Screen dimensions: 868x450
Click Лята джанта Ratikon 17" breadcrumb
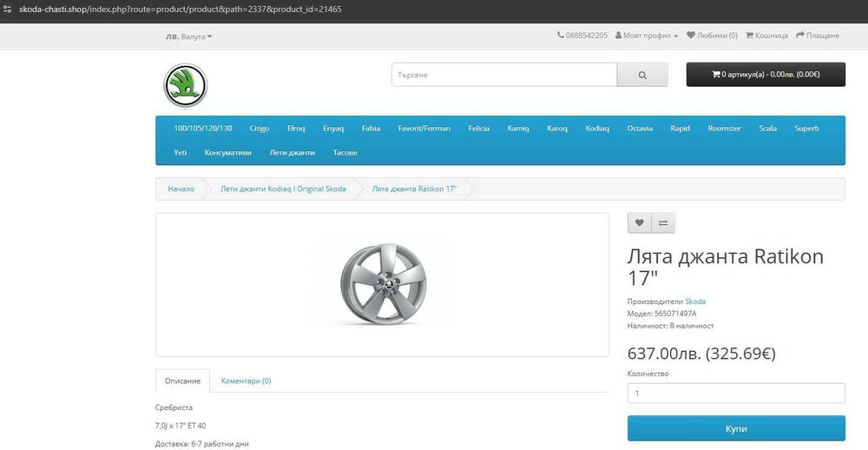(x=415, y=189)
